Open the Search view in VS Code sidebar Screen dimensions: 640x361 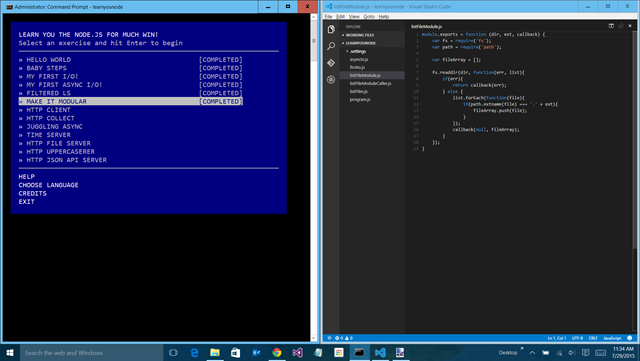coord(331,46)
